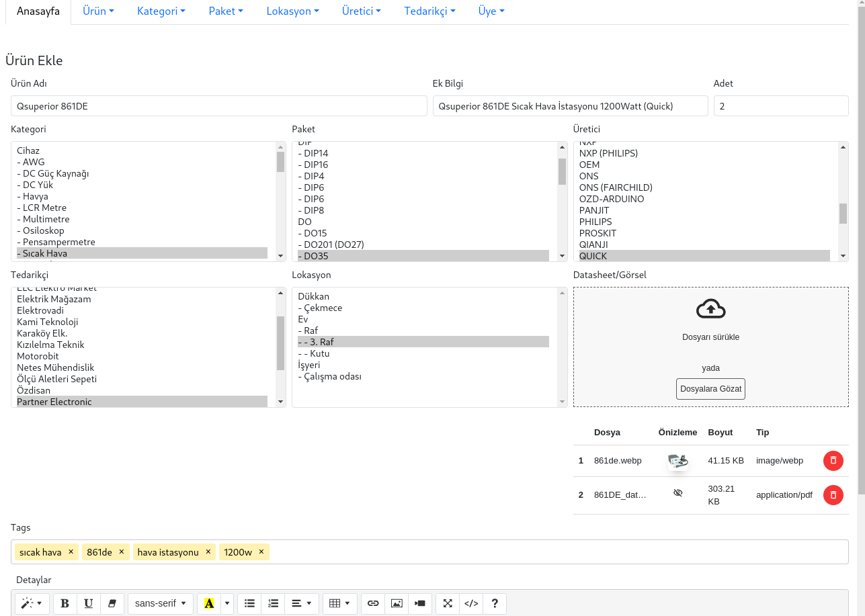Viewport: 865px width, 616px height.
Task: Apply the yellow highlight font color
Action: point(209,603)
